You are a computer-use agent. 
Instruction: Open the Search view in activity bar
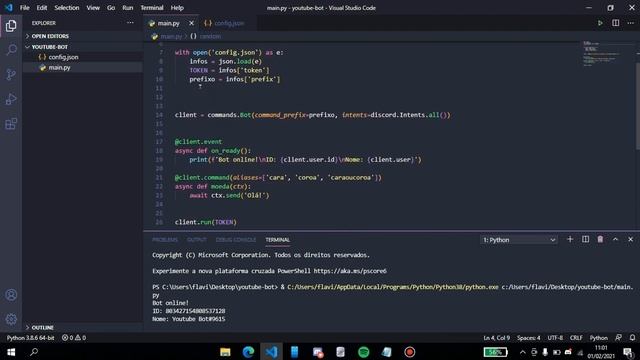point(11,50)
